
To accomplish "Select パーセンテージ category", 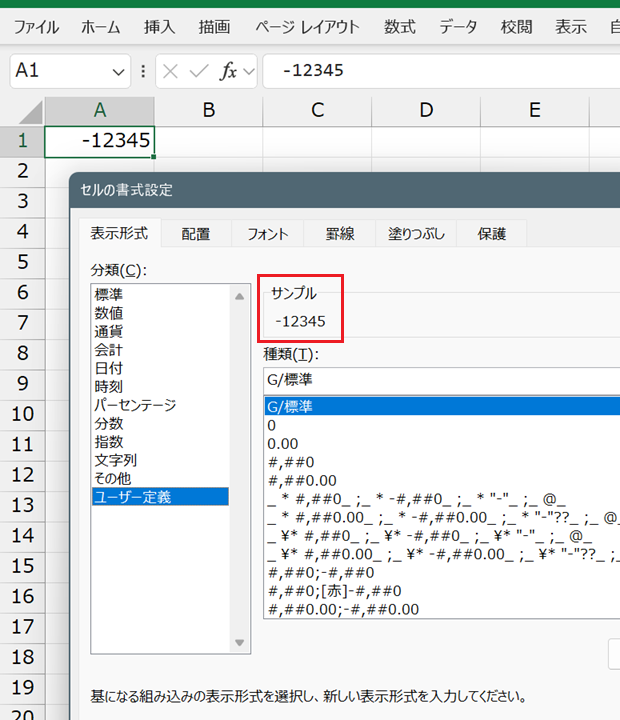I will (135, 405).
